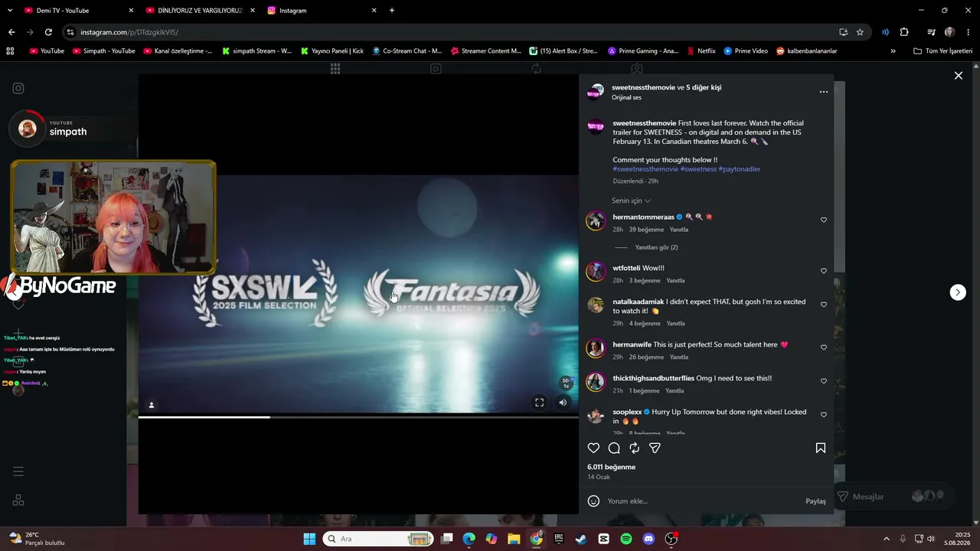980x551 pixels.
Task: Click the Instagram logo in the sidebar
Action: point(18,88)
